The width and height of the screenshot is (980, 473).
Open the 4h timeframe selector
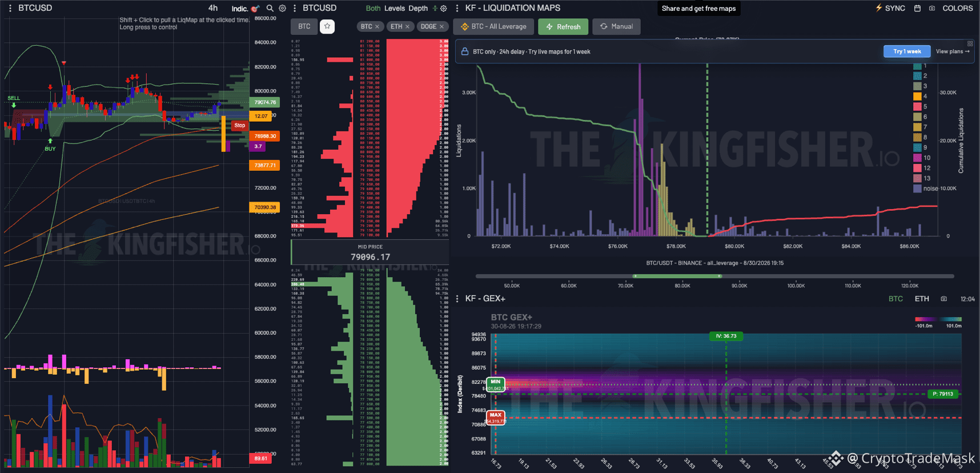213,8
